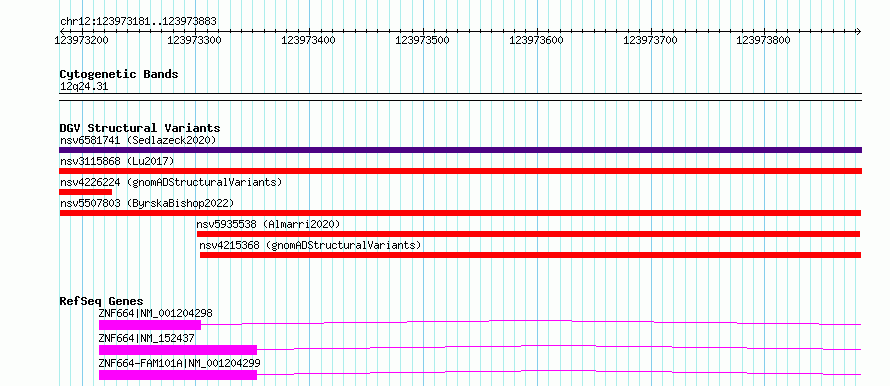Open nsv5507803 (ByrskaBishop2022) label
Viewport: 890px width, 386px height.
click(146, 203)
